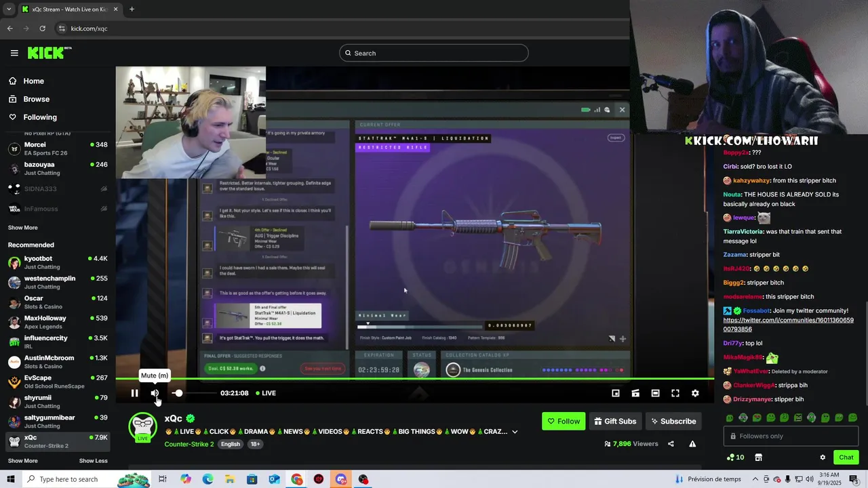Open Morcei channel in the sidebar
Screen dimensions: 868x488
[x=58, y=148]
